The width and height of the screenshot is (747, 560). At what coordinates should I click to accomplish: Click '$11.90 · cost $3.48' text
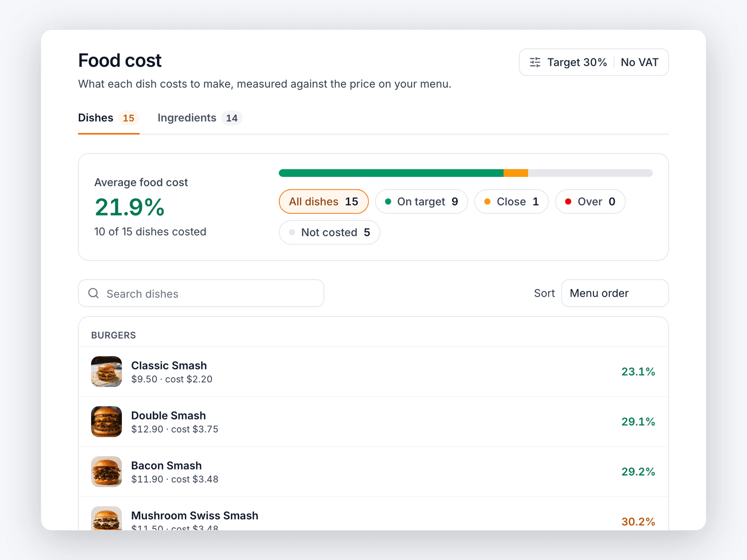[x=175, y=479]
